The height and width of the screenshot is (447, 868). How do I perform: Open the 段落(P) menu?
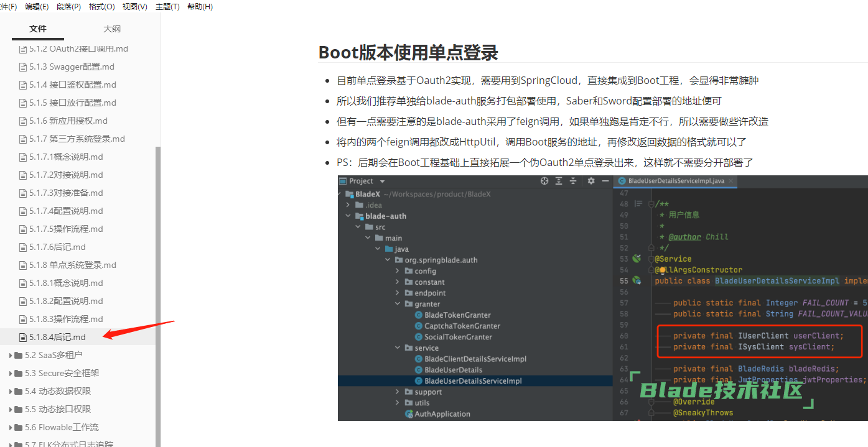(x=68, y=6)
